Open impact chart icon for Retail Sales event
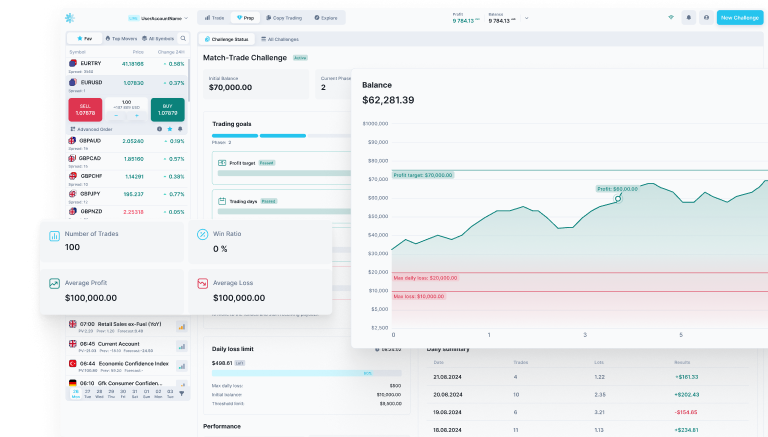Image resolution: width=768 pixels, height=437 pixels. pos(182,326)
